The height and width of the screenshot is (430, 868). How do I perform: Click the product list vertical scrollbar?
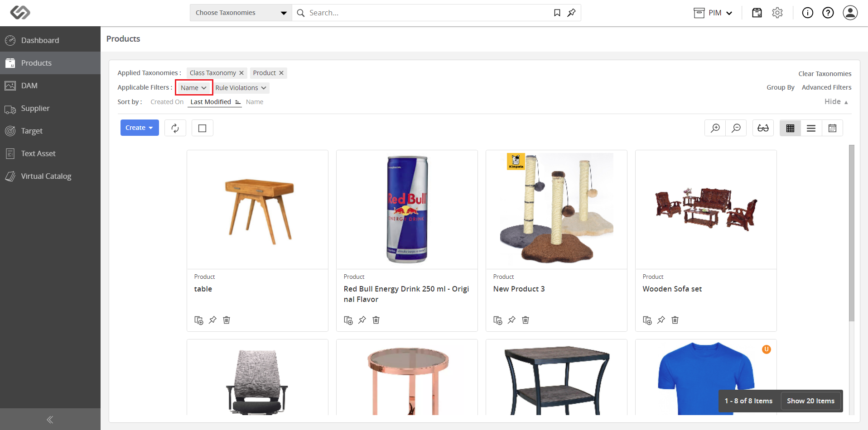852,233
